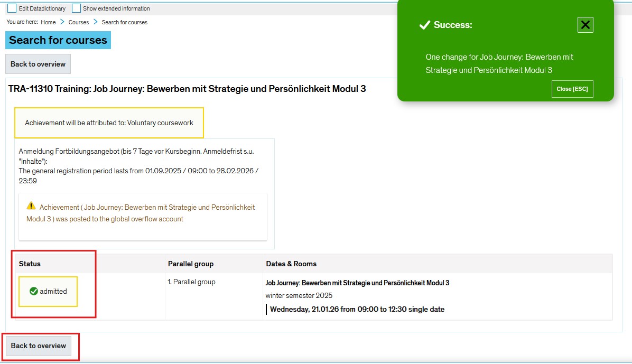
Task: Click the white checkmark icon beside Success
Action: [424, 25]
